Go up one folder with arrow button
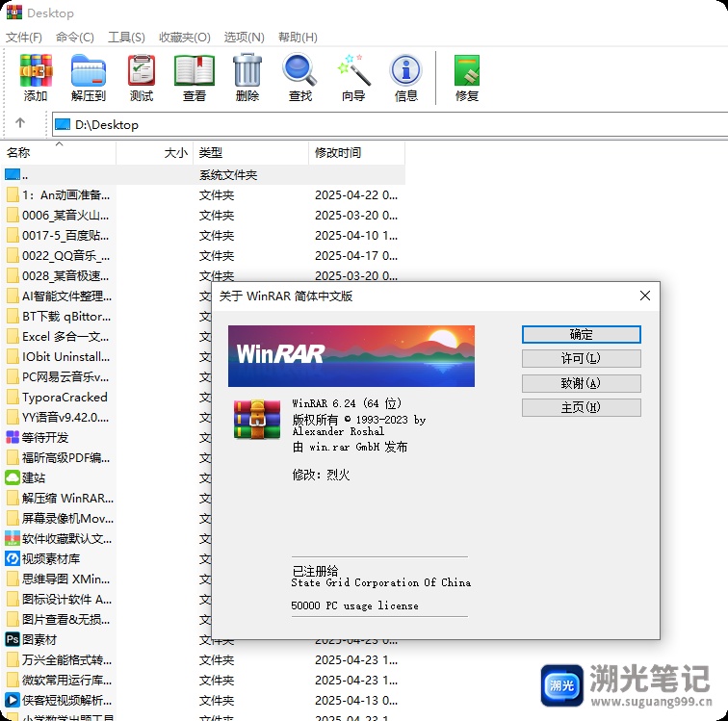Image resolution: width=728 pixels, height=721 pixels. pyautogui.click(x=20, y=123)
